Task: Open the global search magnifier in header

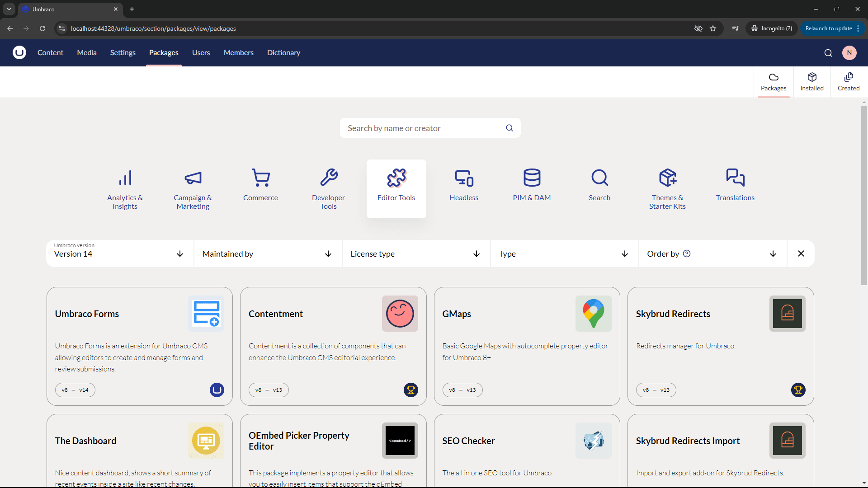Action: [x=828, y=53]
